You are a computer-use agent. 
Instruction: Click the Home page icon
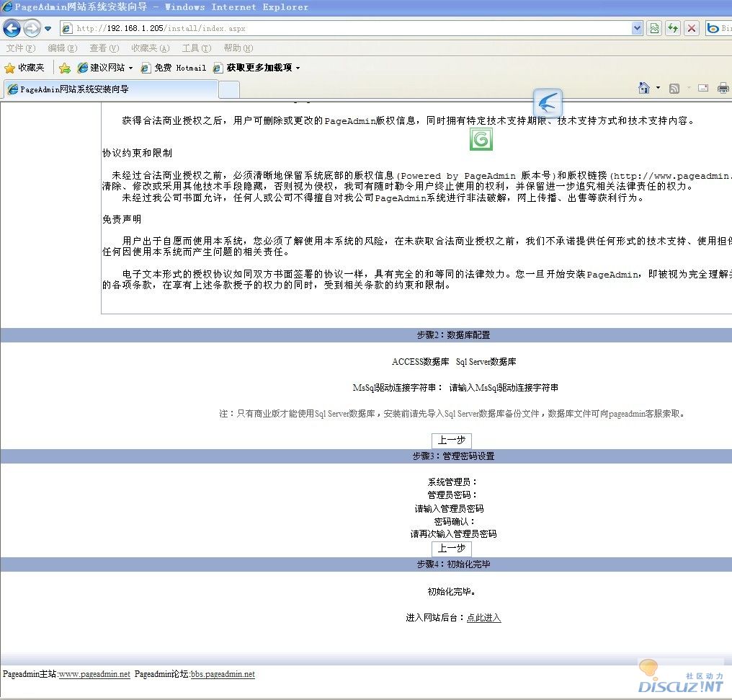click(x=644, y=88)
